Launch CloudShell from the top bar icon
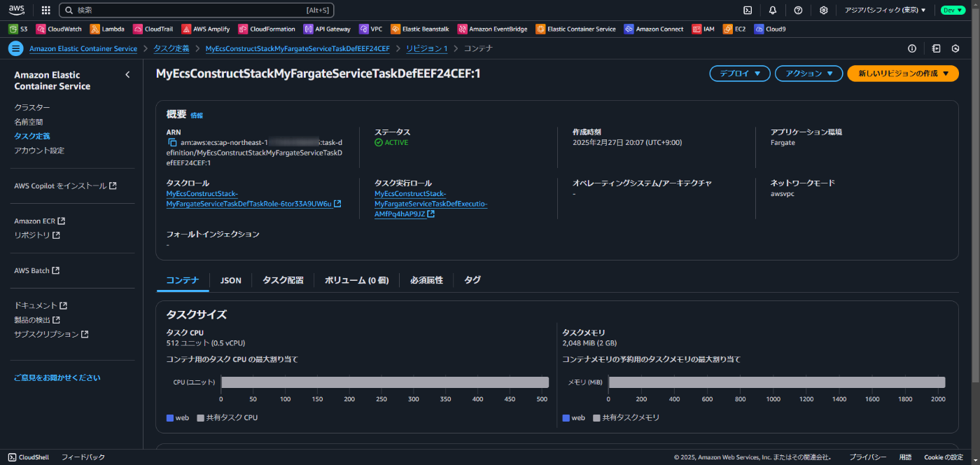The image size is (980, 465). [748, 11]
